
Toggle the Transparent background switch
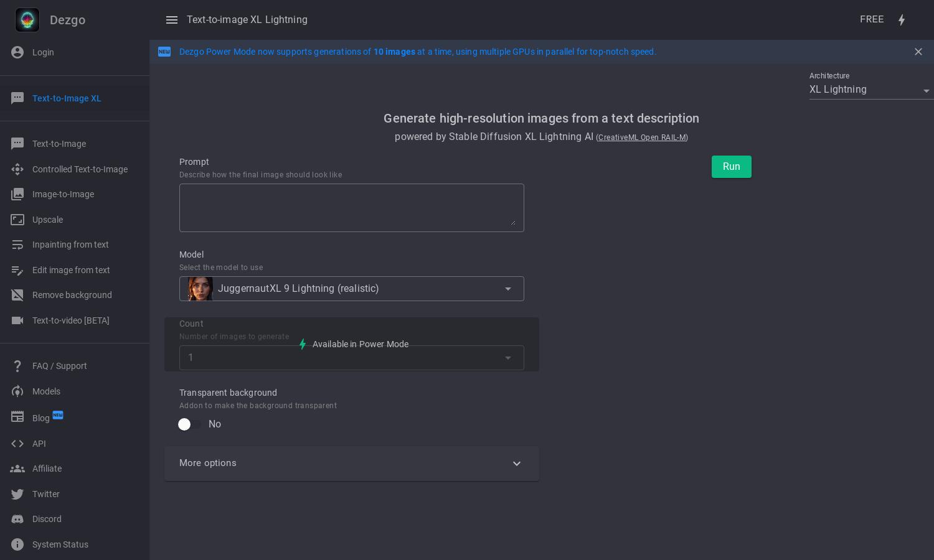click(190, 424)
